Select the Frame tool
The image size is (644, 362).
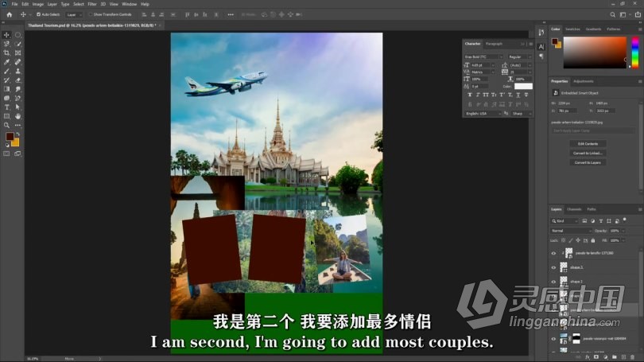pos(18,53)
